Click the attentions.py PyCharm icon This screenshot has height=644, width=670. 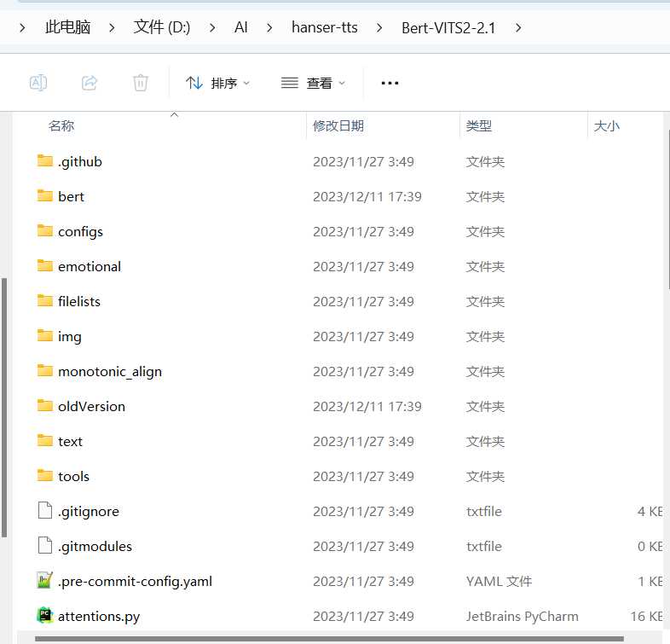(x=45, y=616)
